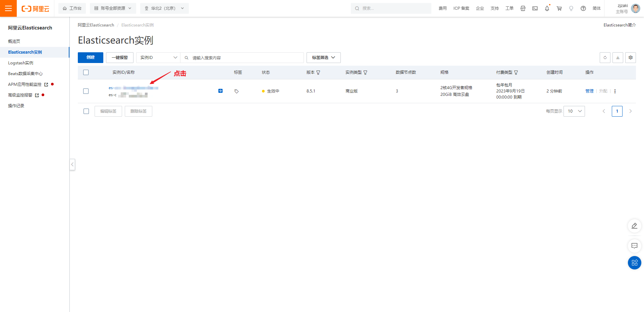644x312 pixels.
Task: Click the 工作台 workbench button
Action: [x=72, y=8]
